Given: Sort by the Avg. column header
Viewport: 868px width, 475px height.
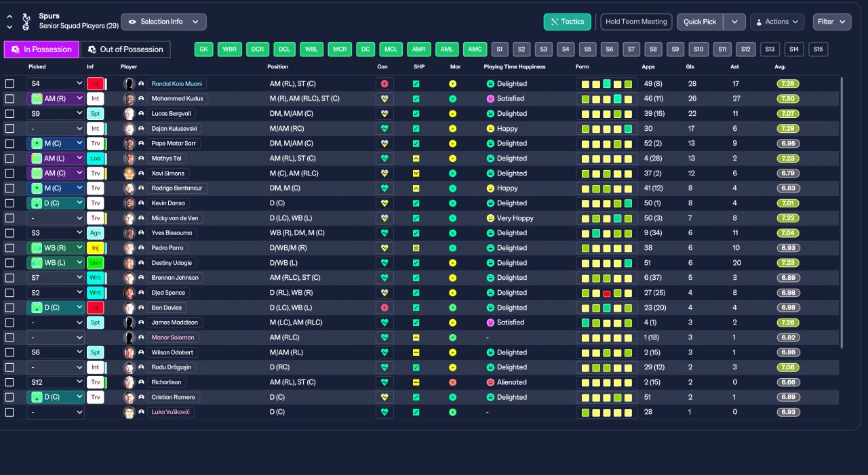Looking at the screenshot, I should (780, 67).
